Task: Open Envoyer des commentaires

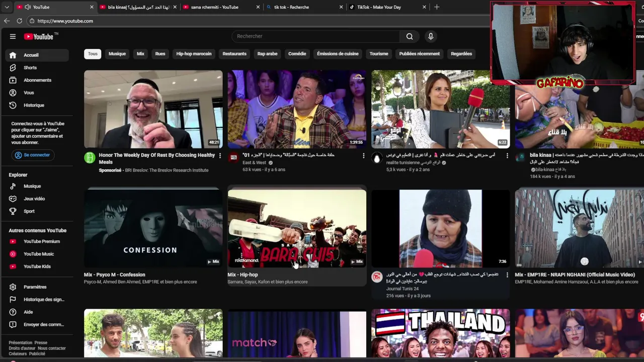Action: 37,324
